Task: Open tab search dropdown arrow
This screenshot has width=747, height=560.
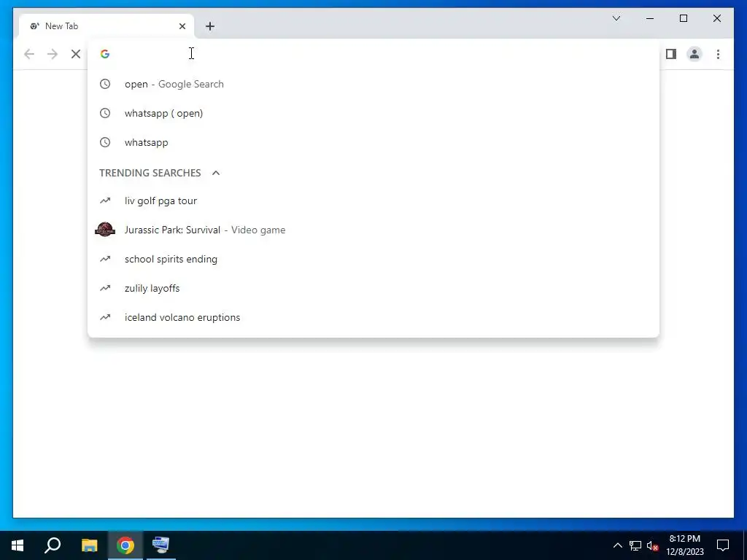Action: 616,18
